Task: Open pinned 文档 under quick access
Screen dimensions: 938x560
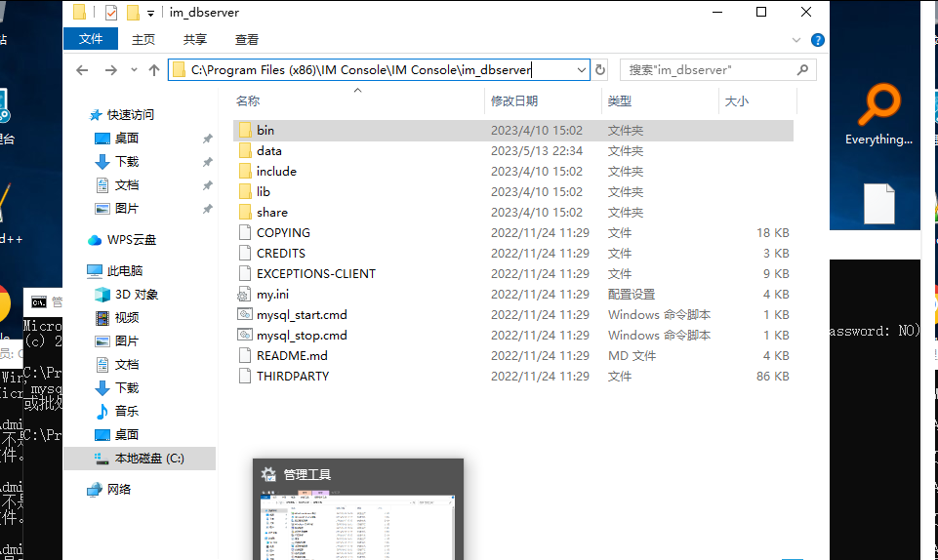Action: pos(126,185)
